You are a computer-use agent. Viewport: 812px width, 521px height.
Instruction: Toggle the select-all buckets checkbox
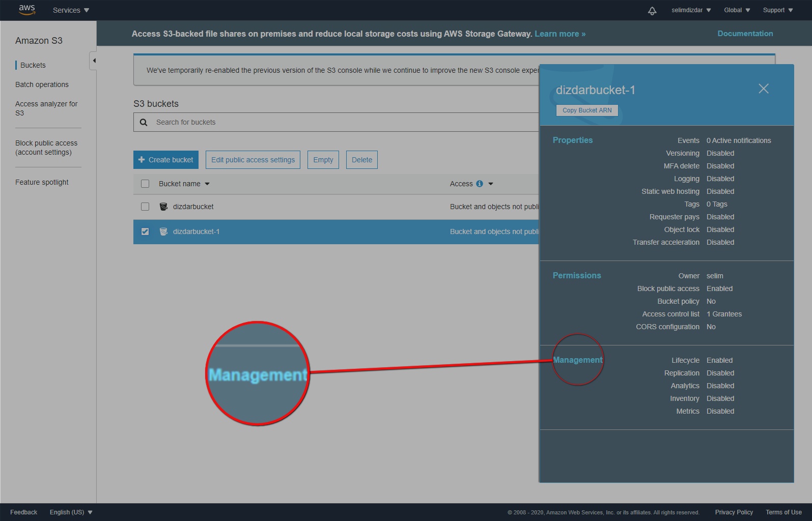[x=145, y=184]
